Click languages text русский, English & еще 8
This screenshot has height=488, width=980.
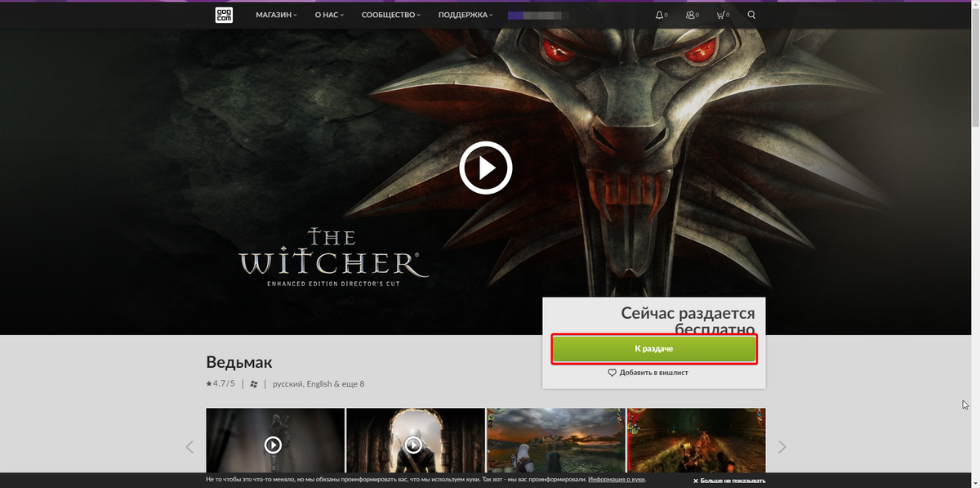tap(318, 383)
